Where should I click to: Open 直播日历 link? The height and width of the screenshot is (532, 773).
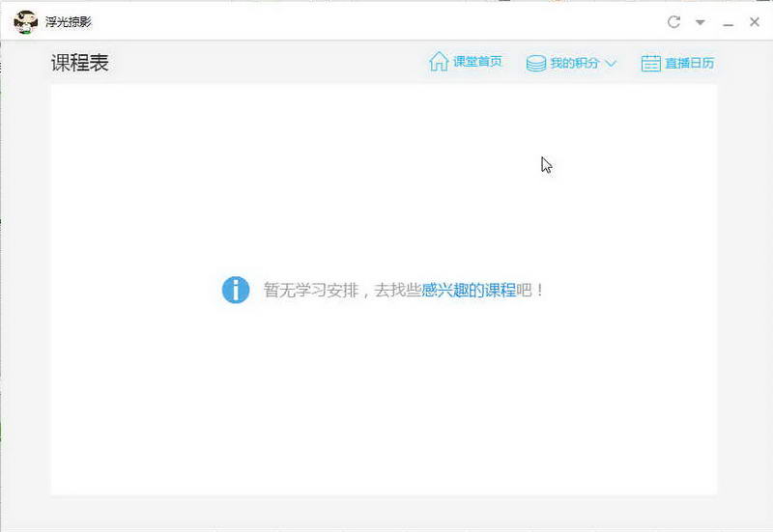point(689,63)
